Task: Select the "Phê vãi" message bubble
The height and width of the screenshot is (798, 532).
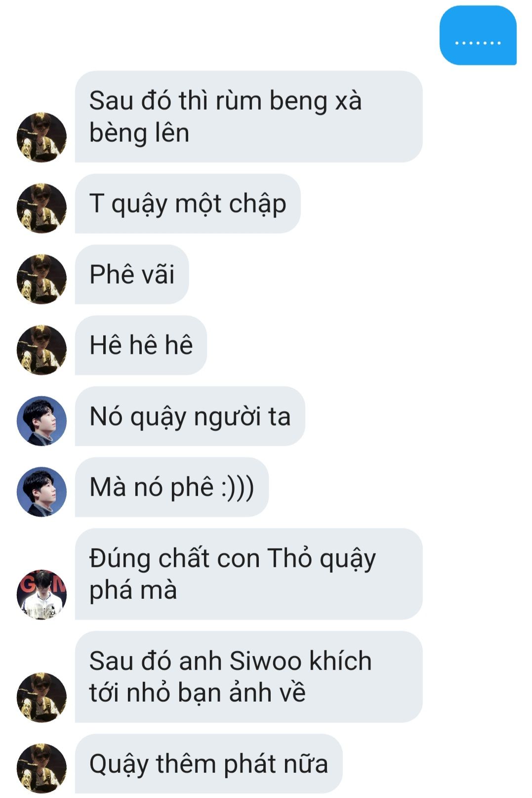Action: point(132,274)
